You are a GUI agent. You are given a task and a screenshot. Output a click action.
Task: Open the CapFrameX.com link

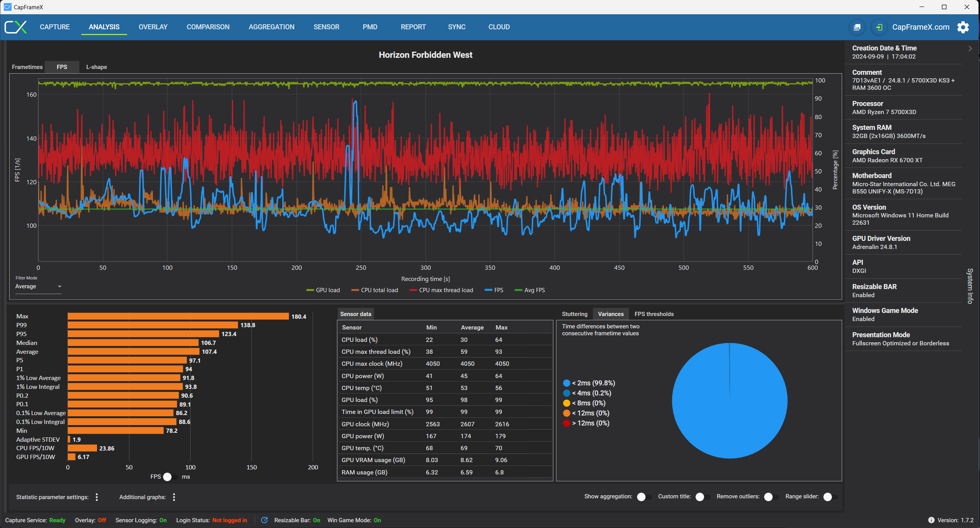click(x=921, y=27)
